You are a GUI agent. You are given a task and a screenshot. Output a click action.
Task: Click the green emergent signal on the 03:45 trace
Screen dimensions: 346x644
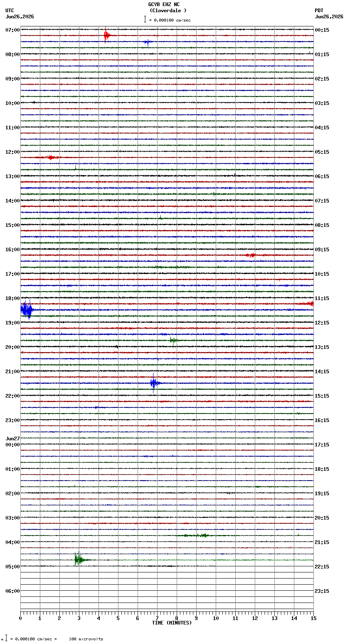pyautogui.click(x=195, y=535)
